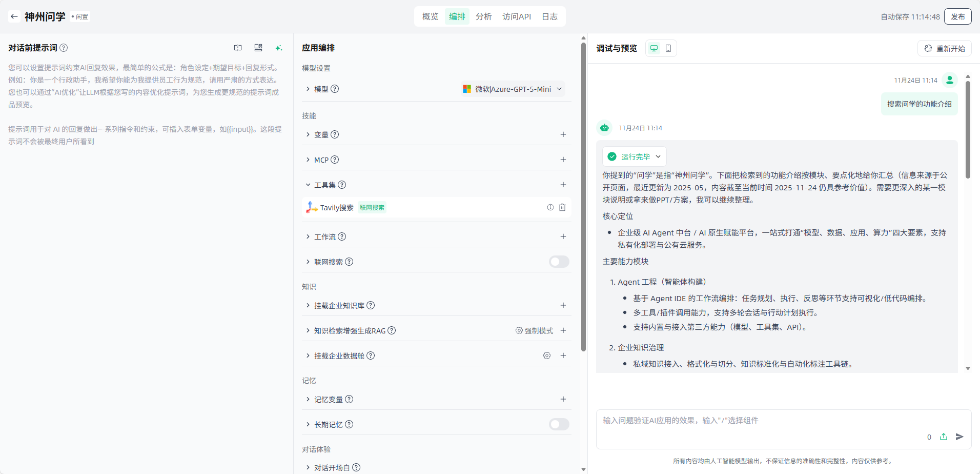Turn on the 长期记忆 toggle
The image size is (980, 474).
tap(559, 424)
